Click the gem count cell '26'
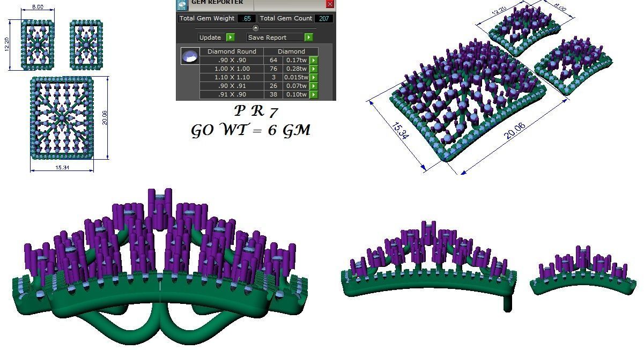Viewport: 644px width, 350px height. click(273, 86)
